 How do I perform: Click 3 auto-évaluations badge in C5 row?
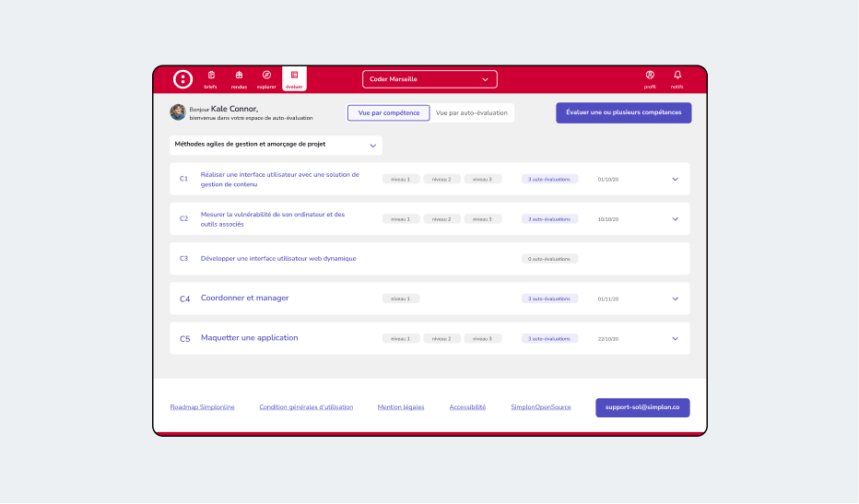(x=549, y=338)
